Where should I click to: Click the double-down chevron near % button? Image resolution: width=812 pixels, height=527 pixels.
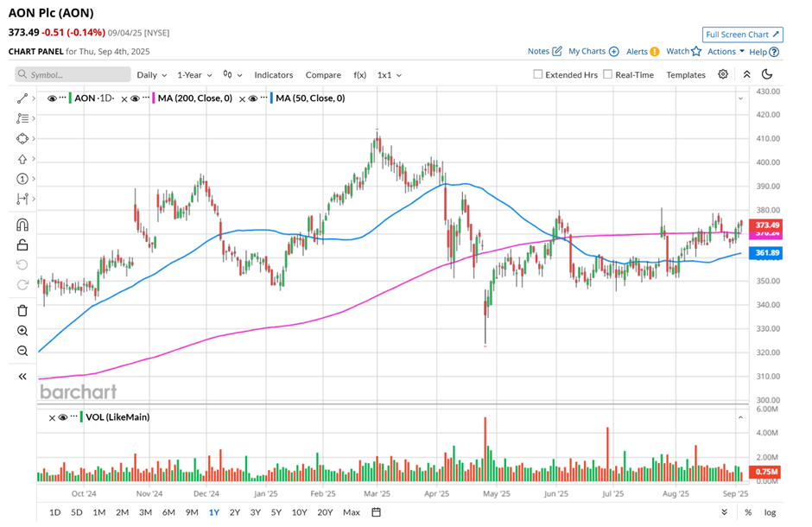[x=725, y=512]
